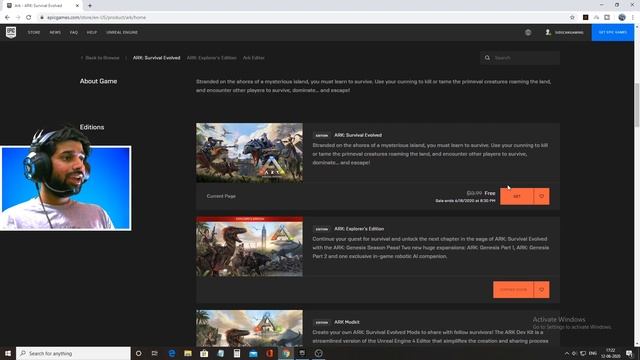640x360 pixels.
Task: Click the GET EPIC GAMES button
Action: (613, 32)
